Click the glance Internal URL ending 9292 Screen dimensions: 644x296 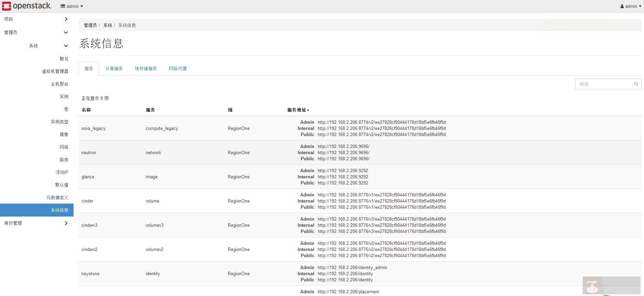pyautogui.click(x=343, y=177)
